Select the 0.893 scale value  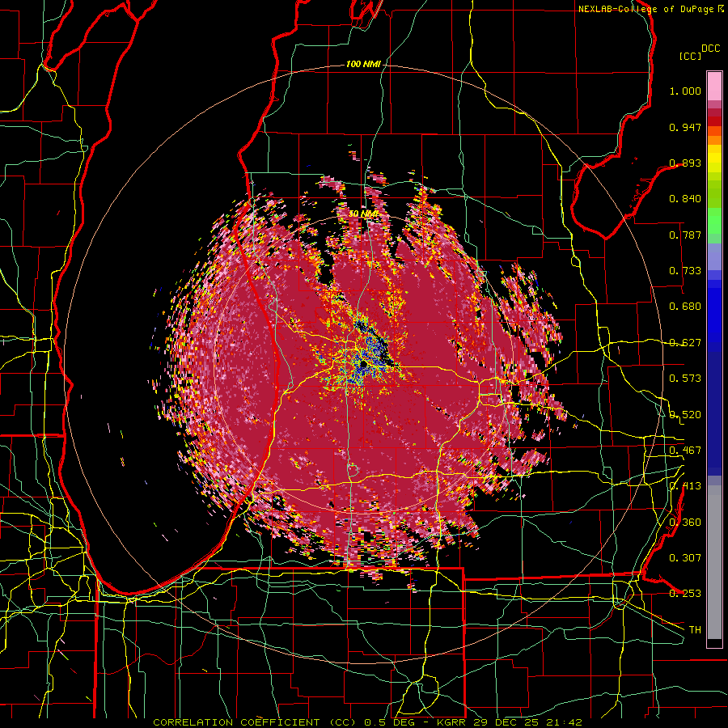[x=685, y=163]
